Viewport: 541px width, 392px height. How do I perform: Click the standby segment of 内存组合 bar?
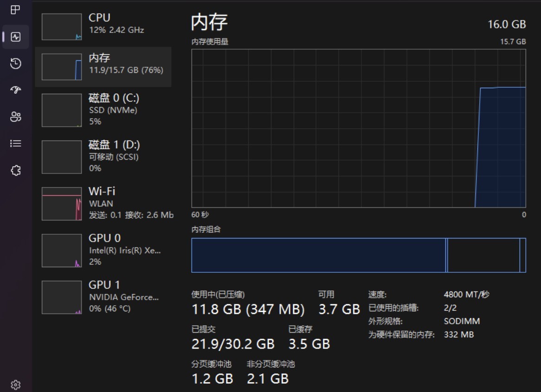(483, 255)
